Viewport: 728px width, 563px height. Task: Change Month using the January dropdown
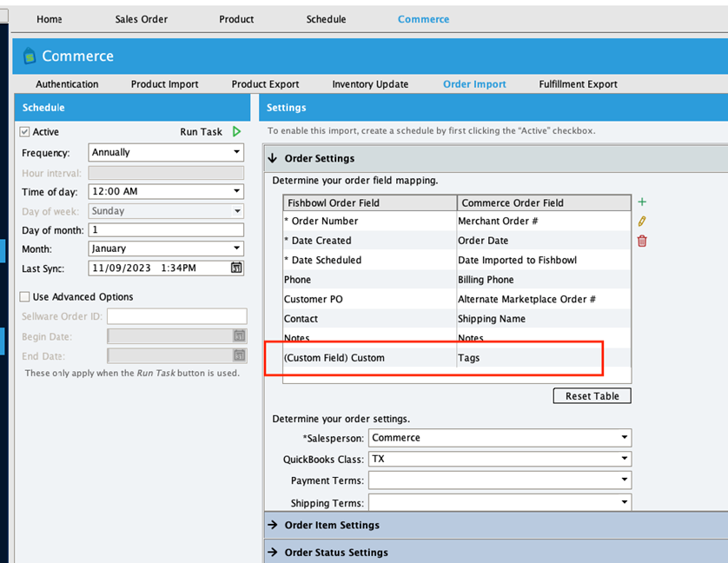coord(166,249)
